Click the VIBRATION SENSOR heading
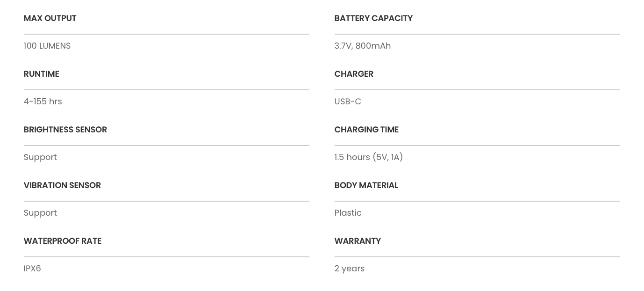This screenshot has width=644, height=291. pyautogui.click(x=62, y=185)
